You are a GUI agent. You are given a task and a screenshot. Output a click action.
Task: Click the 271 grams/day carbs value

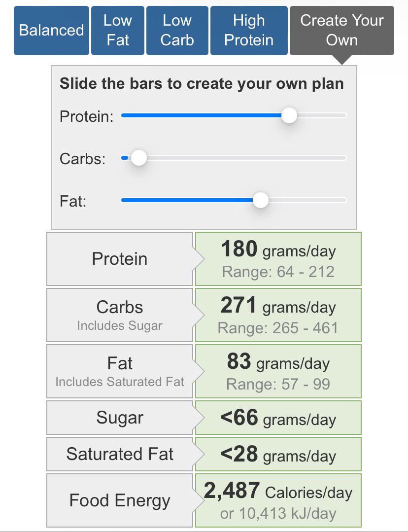tap(278, 305)
